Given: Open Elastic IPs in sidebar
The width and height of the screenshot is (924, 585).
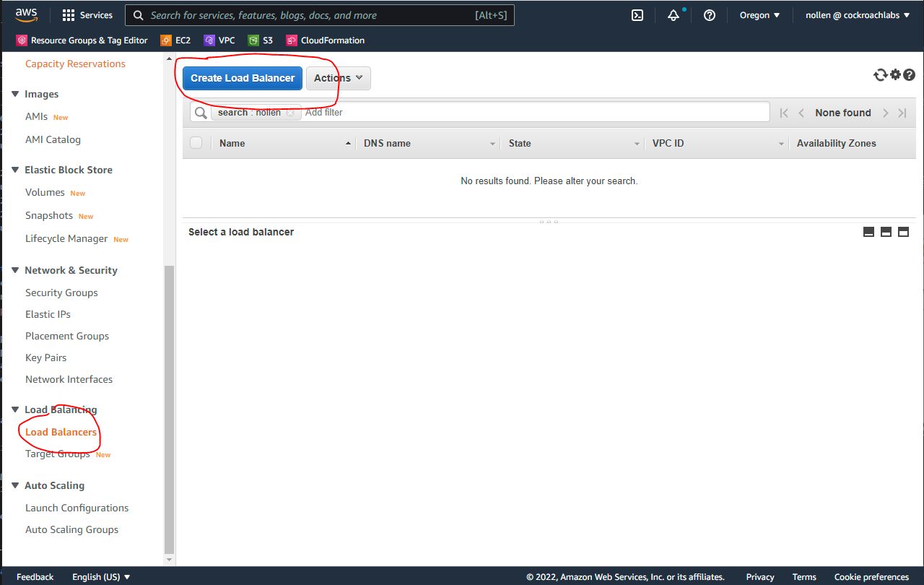Looking at the screenshot, I should point(48,314).
